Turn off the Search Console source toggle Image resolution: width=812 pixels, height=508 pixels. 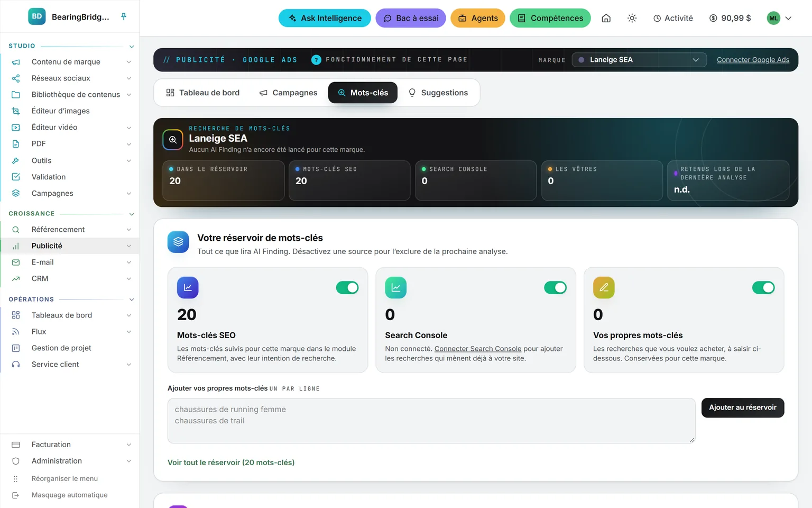click(x=556, y=288)
